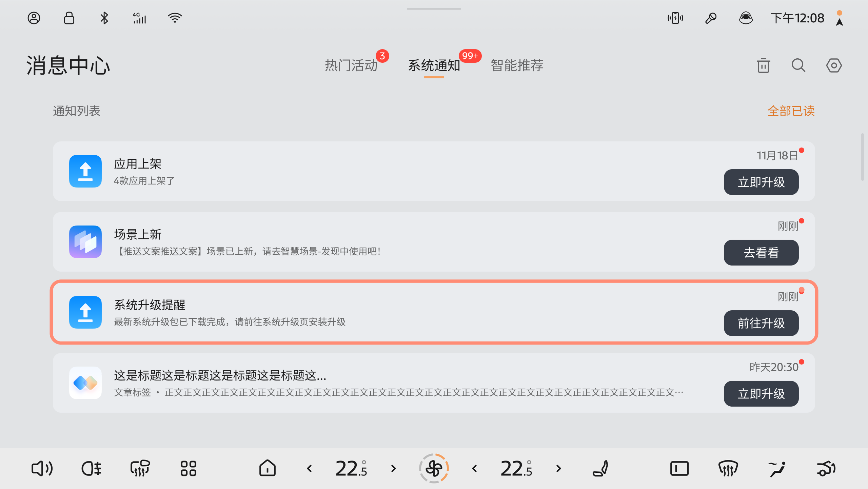Image resolution: width=868 pixels, height=489 pixels.
Task: Open message search magnifier icon
Action: (798, 65)
